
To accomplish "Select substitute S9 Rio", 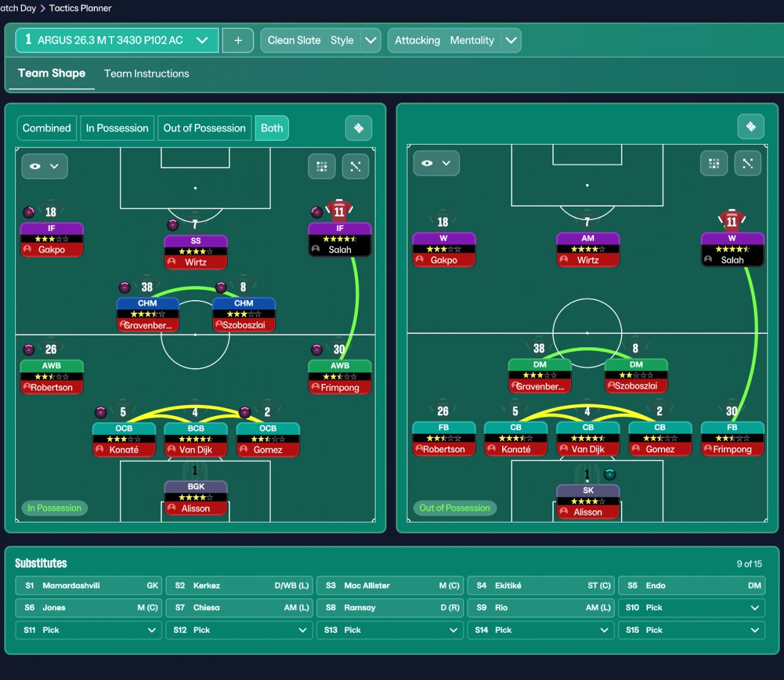I will point(541,608).
